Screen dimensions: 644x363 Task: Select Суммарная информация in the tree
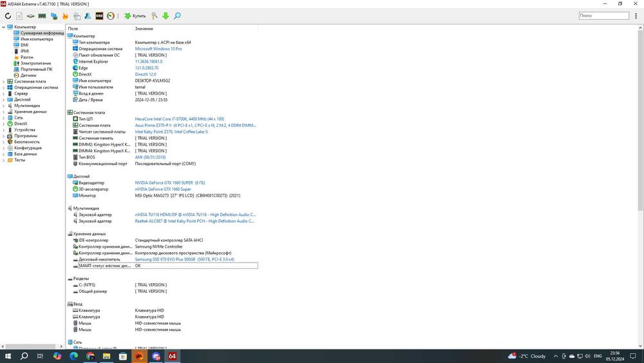click(43, 33)
